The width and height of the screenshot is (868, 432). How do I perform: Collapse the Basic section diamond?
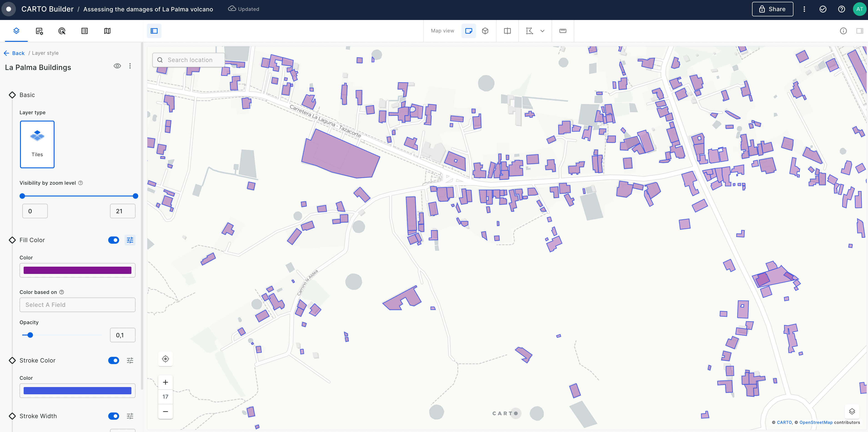[12, 95]
